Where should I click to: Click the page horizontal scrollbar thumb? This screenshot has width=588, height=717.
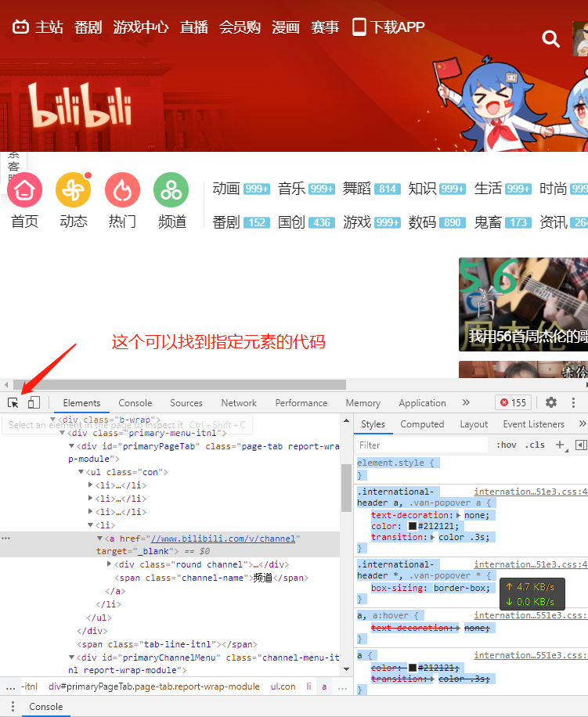(179, 384)
